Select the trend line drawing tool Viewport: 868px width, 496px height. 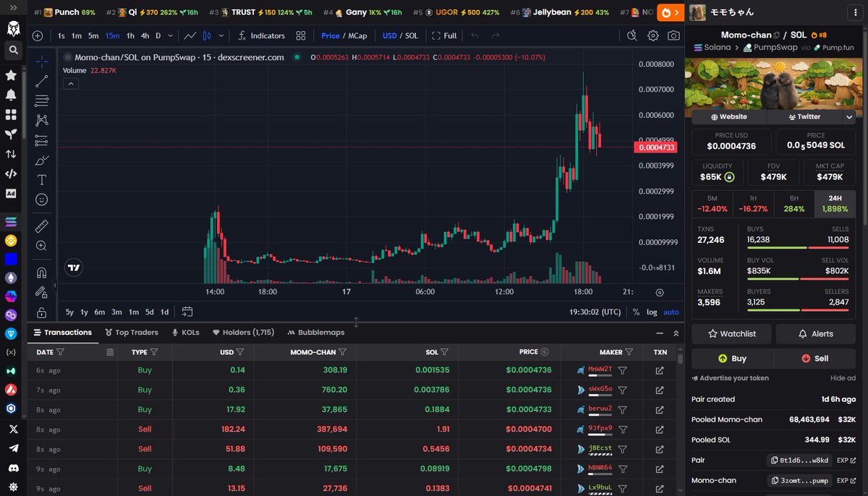point(42,81)
